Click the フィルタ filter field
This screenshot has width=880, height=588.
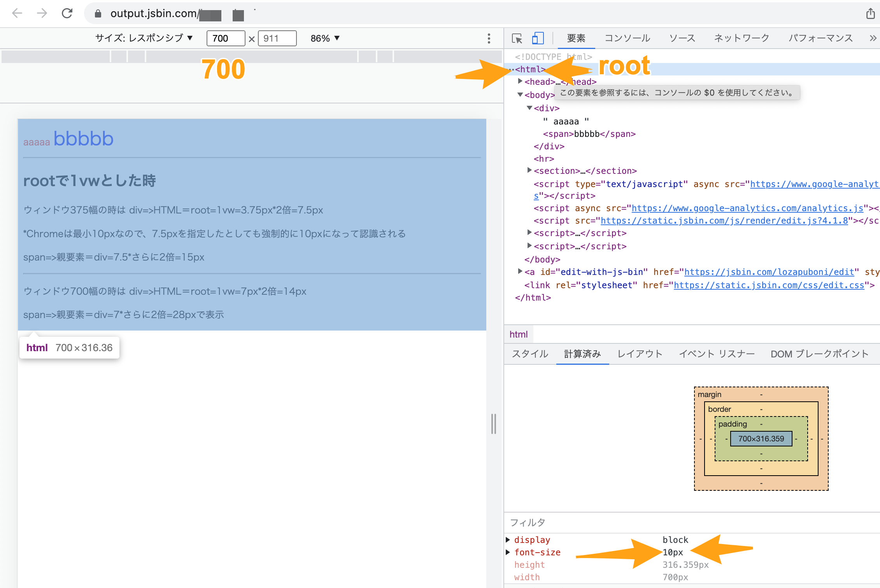coord(692,522)
